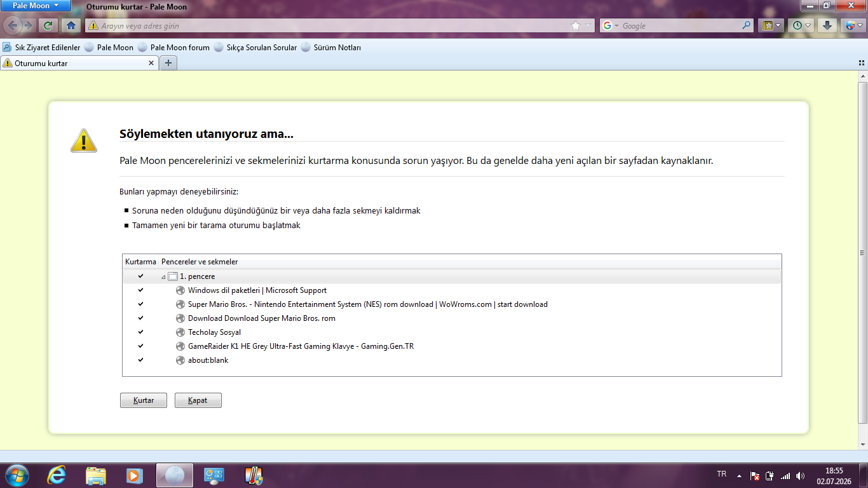Toggle the restore checkmark for '1. pencere'
The image size is (868, 488).
point(140,276)
